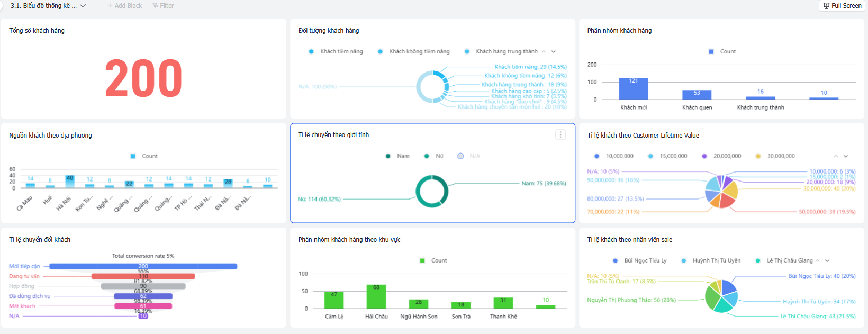This screenshot has height=334, width=868.
Task: Click the Tỉ lệ chuyển theo giới tính title
Action: (x=333, y=135)
